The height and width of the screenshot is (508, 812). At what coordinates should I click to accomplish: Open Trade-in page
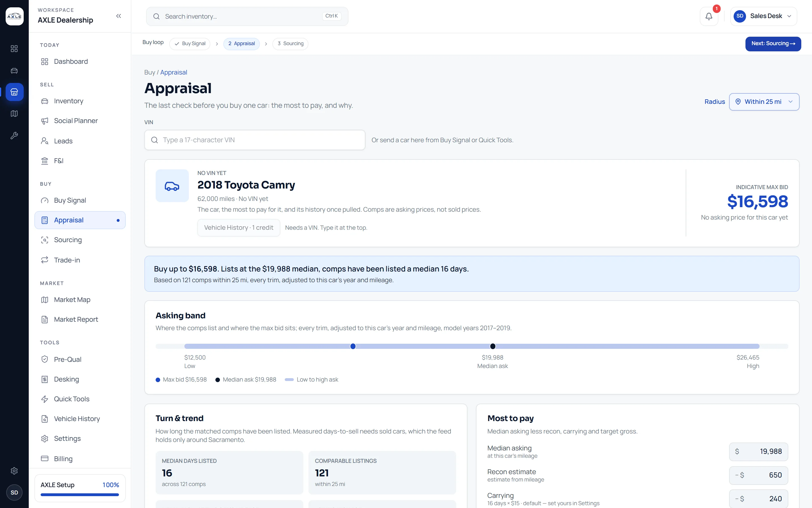(x=80, y=260)
